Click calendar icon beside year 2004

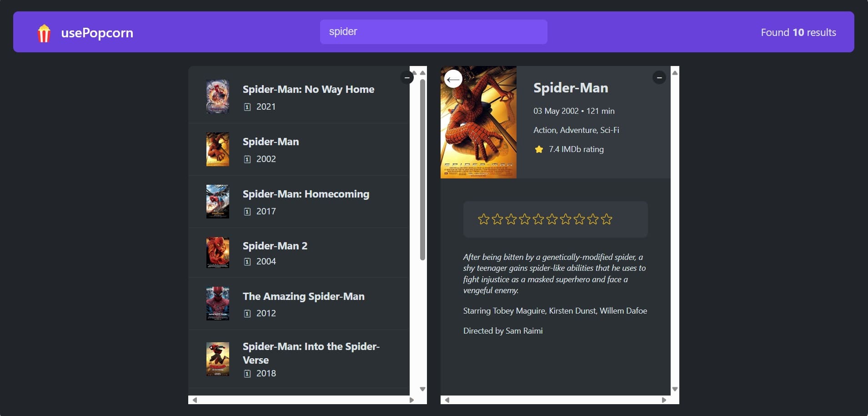click(x=247, y=262)
